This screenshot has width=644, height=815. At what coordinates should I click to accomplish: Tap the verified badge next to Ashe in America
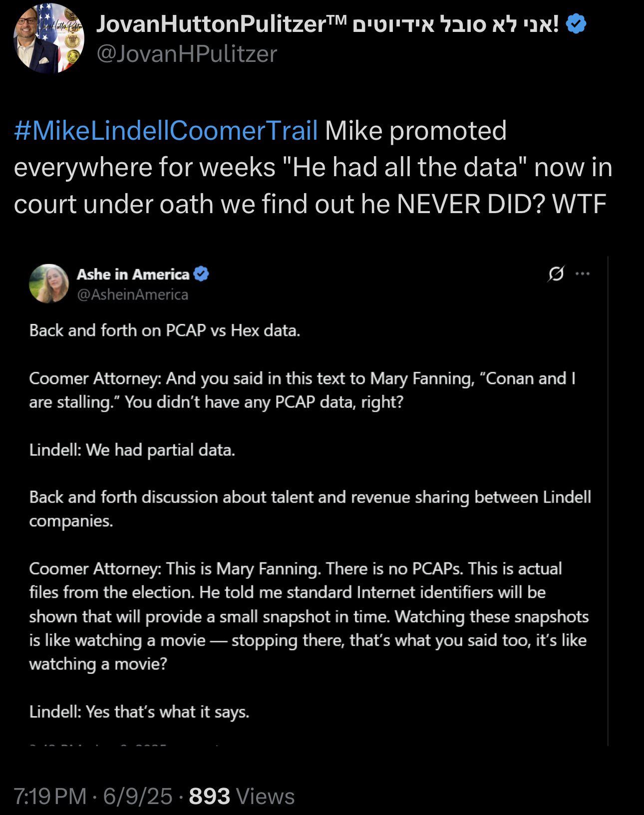(x=201, y=274)
